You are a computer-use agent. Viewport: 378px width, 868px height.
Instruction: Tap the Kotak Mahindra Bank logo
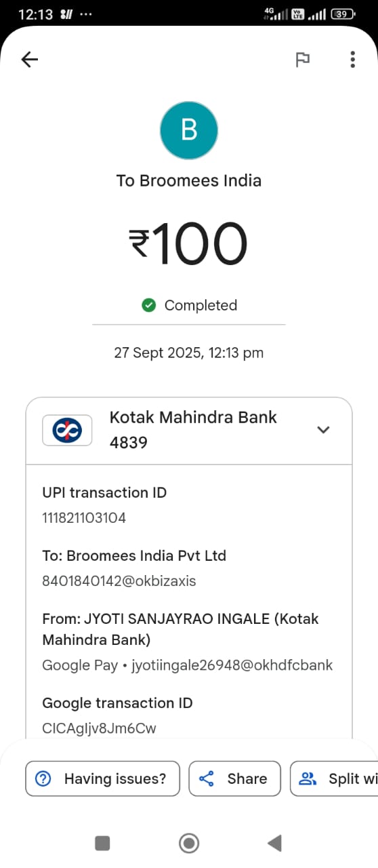coord(67,430)
